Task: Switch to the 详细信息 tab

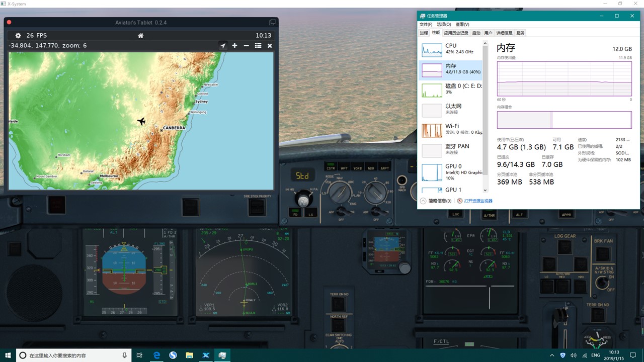Action: pos(504,33)
